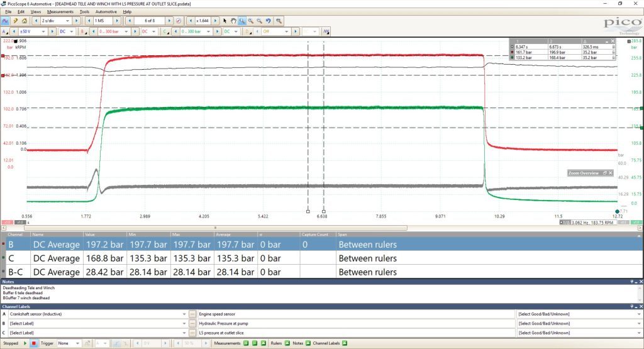This screenshot has height=349, width=644.
Task: Increase the timebase from 2 s/div
Action: pos(76,21)
